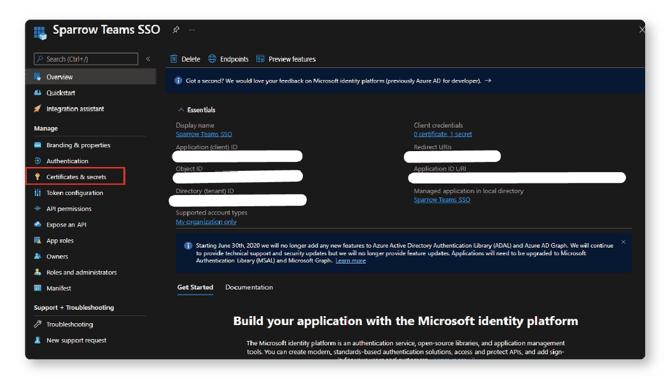670x379 pixels.
Task: Click the feedback banner arrow
Action: coord(488,80)
